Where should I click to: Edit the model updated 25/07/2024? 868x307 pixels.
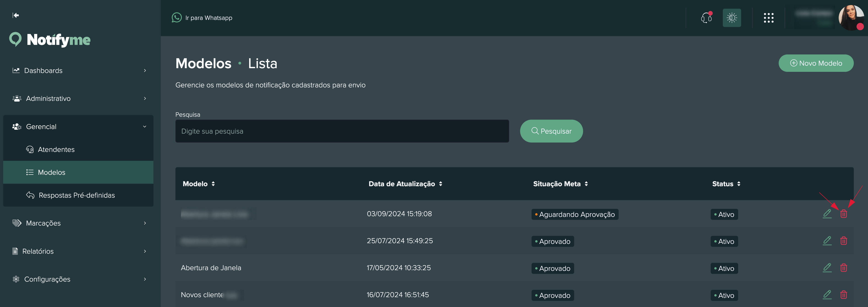827,241
